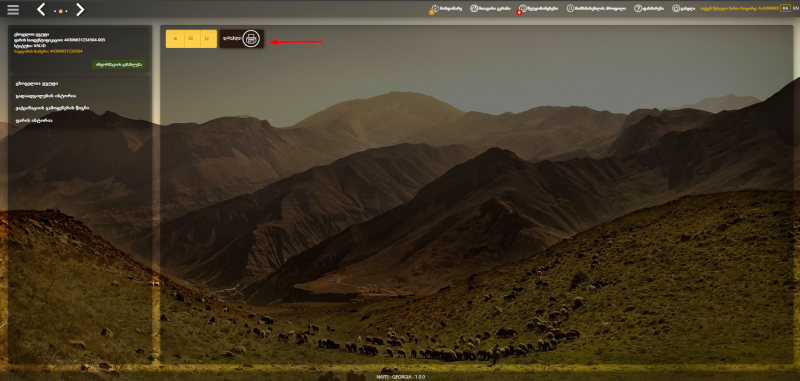Select the last entry in the left side menu
This screenshot has height=381, width=800.
34,120
